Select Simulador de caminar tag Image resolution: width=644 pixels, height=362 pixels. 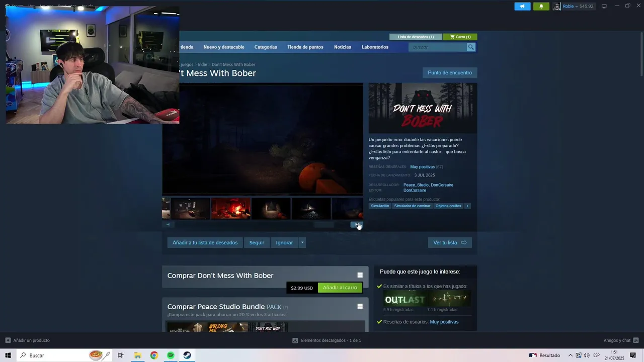click(412, 206)
